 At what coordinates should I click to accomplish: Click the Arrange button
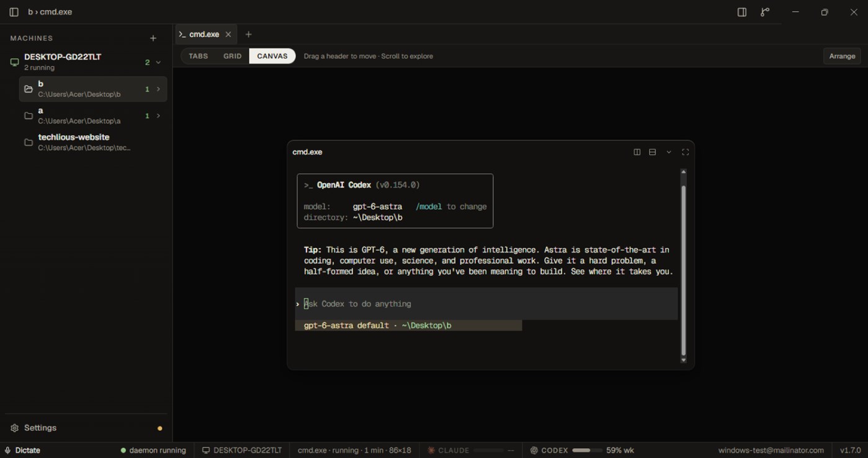[x=842, y=56]
